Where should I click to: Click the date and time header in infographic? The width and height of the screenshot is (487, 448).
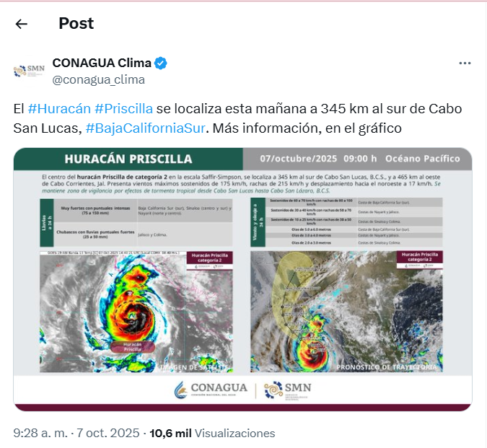pos(359,159)
